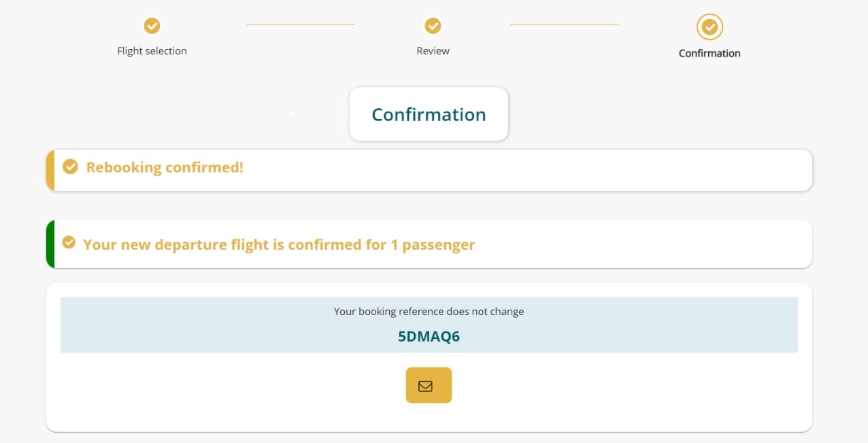The height and width of the screenshot is (443, 868).
Task: Click the 'Rebooking confirmed!' message text
Action: click(165, 167)
